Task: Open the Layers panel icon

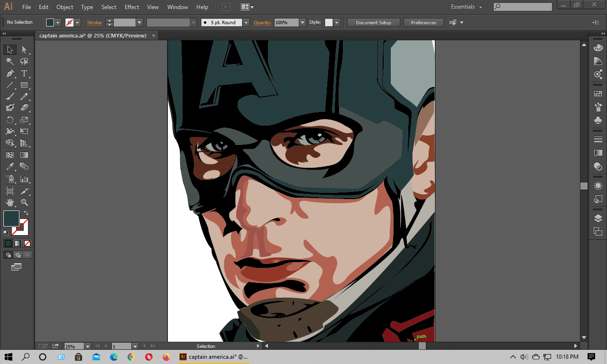Action: 598,218
